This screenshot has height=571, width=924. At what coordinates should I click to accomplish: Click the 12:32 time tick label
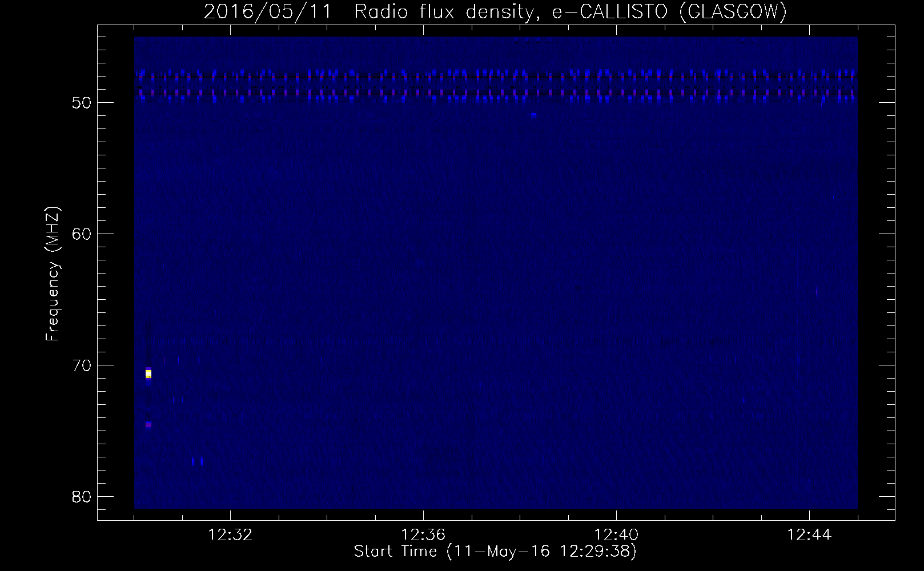point(230,535)
